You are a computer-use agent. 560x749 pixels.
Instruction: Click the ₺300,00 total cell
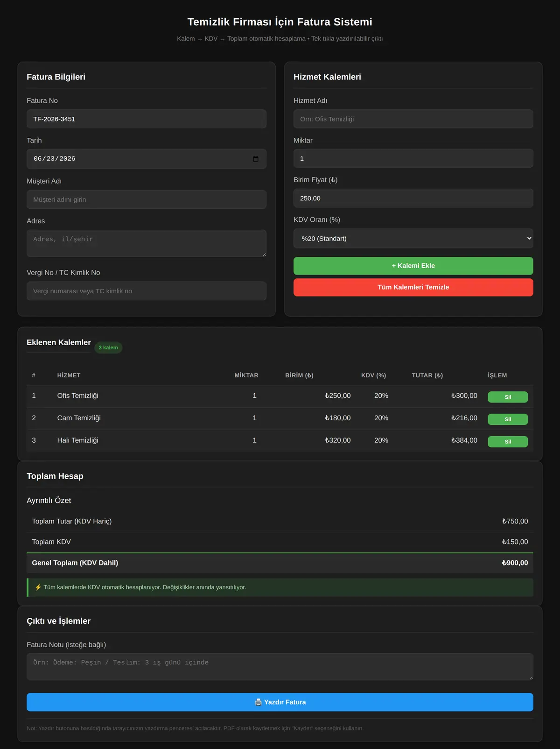pyautogui.click(x=464, y=396)
